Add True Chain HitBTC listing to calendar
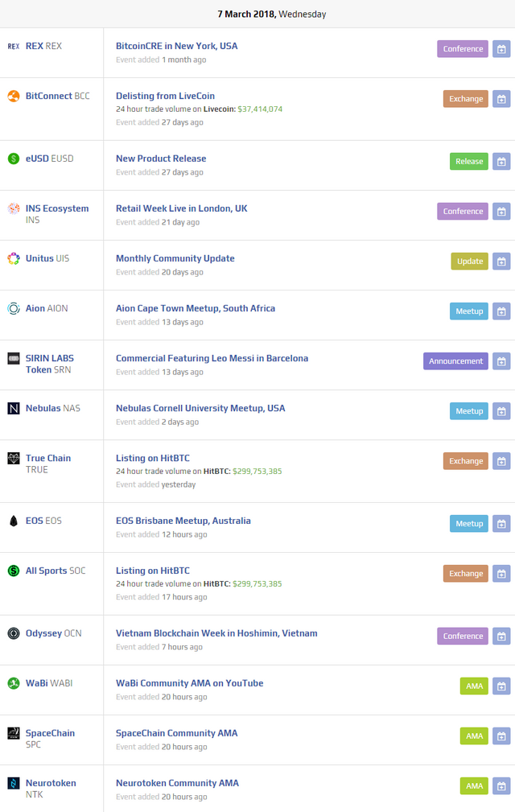Viewport: 515px width, 812px height. [x=501, y=461]
